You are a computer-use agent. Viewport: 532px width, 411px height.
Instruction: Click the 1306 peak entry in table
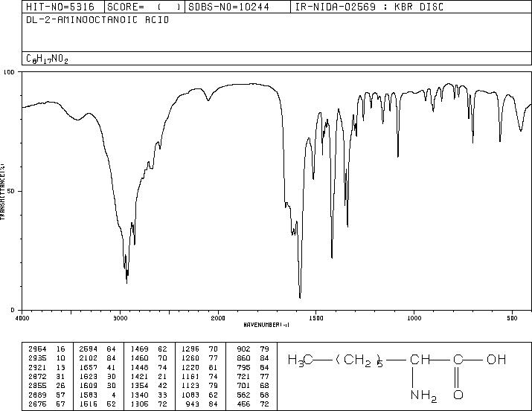(x=149, y=404)
